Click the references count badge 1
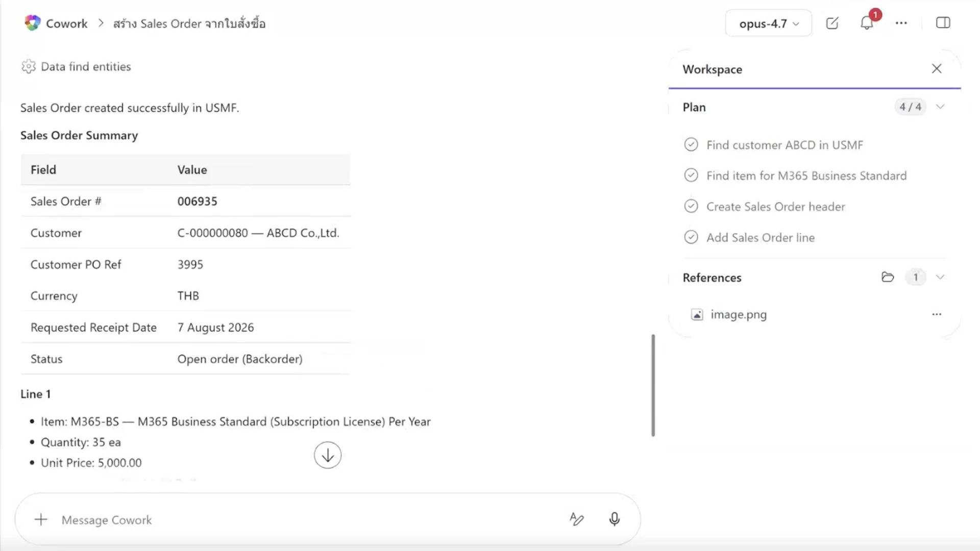 [x=916, y=277]
